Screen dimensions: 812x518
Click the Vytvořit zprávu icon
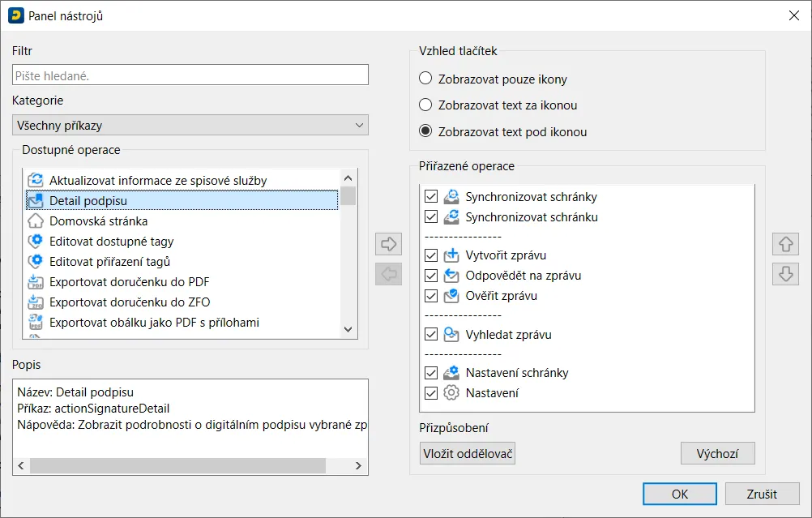point(451,255)
